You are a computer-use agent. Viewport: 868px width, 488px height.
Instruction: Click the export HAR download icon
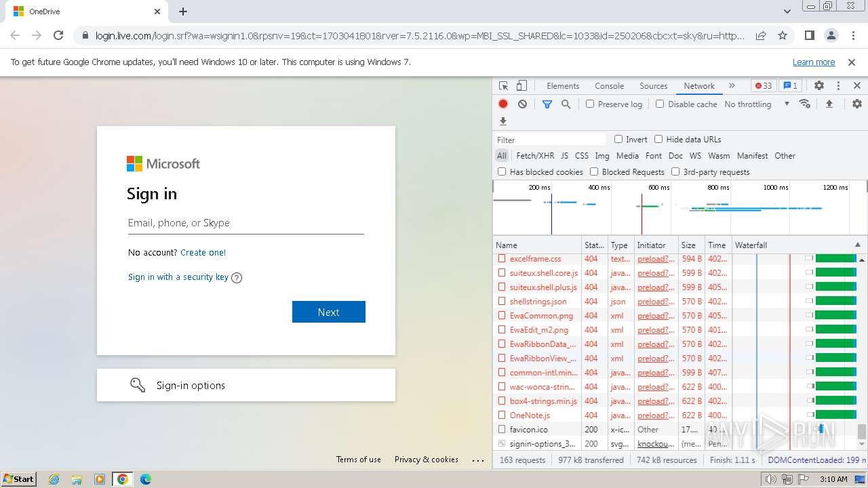503,121
